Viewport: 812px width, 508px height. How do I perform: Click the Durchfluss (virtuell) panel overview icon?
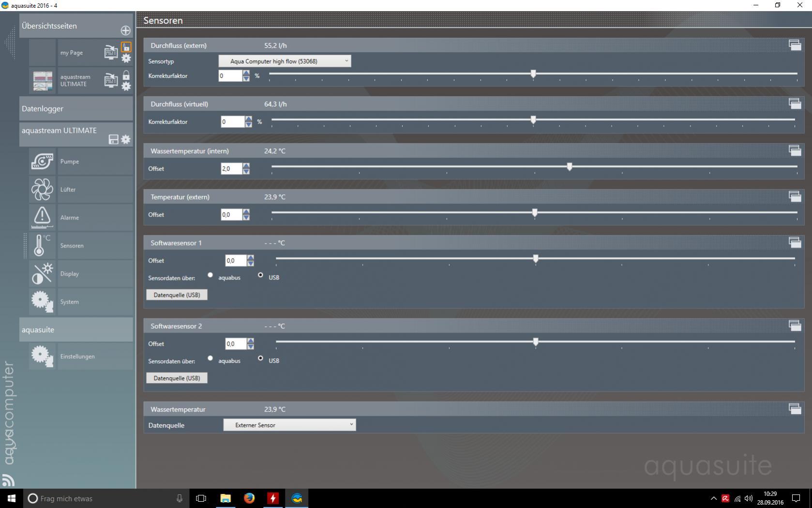pyautogui.click(x=795, y=104)
